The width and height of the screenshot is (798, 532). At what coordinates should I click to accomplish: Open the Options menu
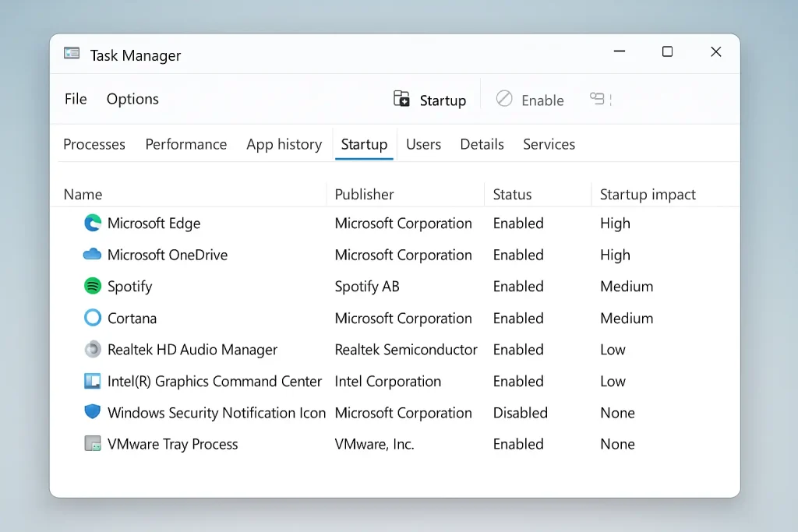coord(132,99)
